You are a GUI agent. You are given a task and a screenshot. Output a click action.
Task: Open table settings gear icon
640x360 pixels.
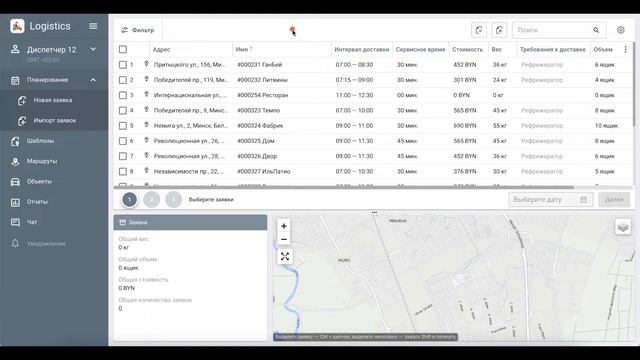tap(620, 30)
